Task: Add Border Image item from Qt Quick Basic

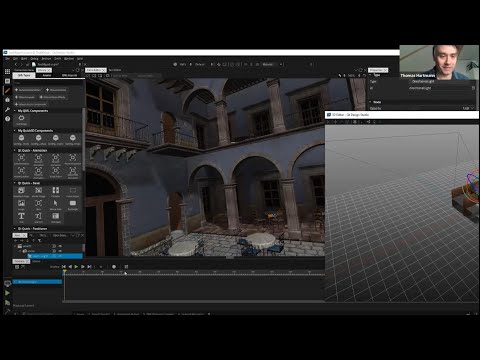Action: (x=39, y=191)
